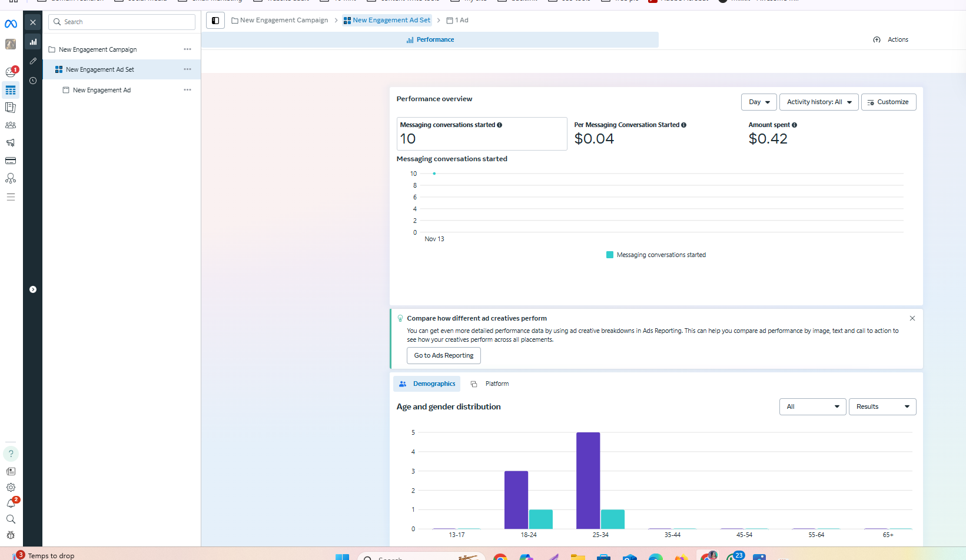Click the purple 25-34 age bar
Viewport: 966px width, 560px height.
[x=587, y=480]
